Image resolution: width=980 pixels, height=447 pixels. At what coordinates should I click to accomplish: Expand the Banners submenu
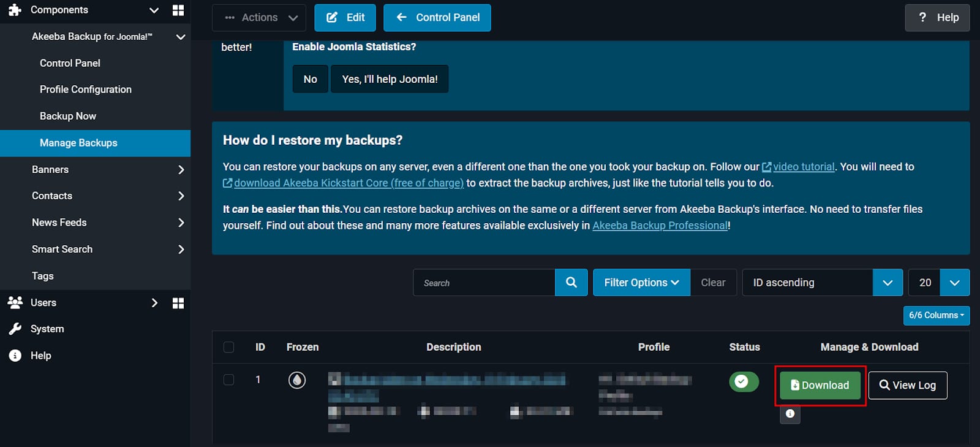pyautogui.click(x=181, y=170)
